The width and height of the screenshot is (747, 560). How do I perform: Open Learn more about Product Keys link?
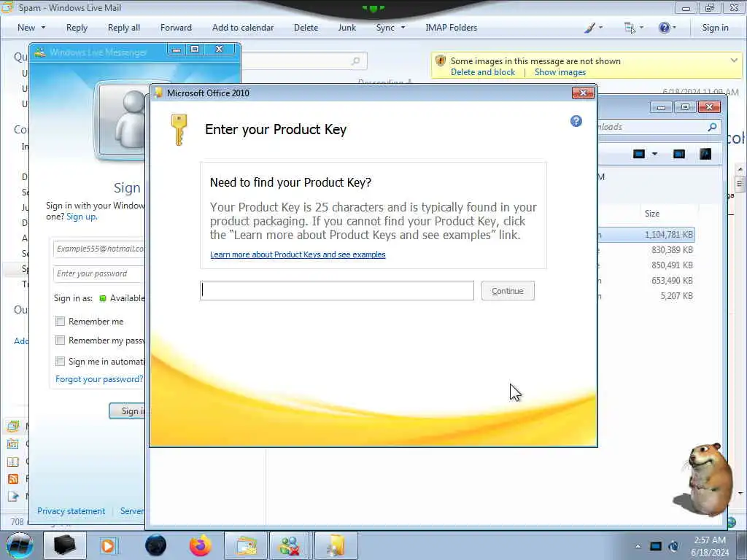tap(298, 254)
